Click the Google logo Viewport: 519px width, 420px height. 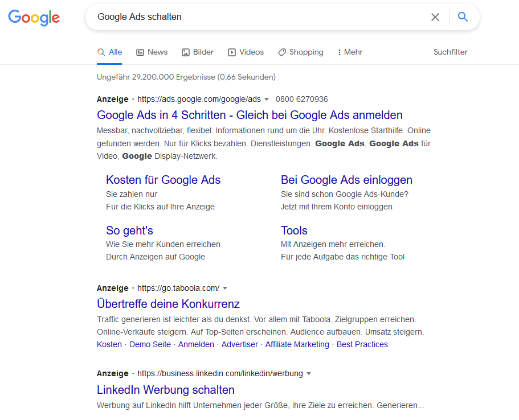(34, 18)
